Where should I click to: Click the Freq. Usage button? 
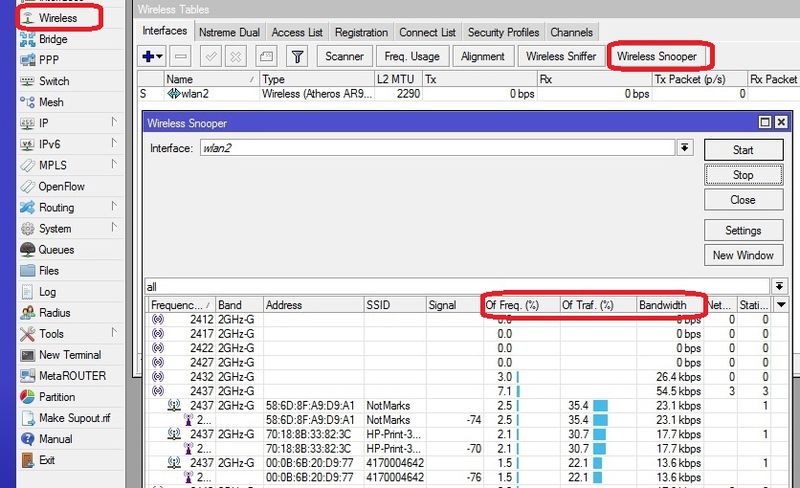coord(412,56)
